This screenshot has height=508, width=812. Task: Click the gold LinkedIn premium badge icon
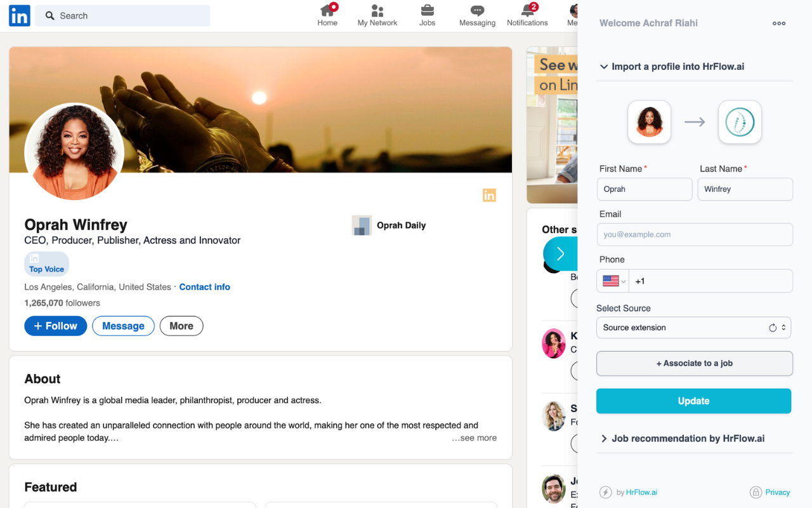coord(489,196)
